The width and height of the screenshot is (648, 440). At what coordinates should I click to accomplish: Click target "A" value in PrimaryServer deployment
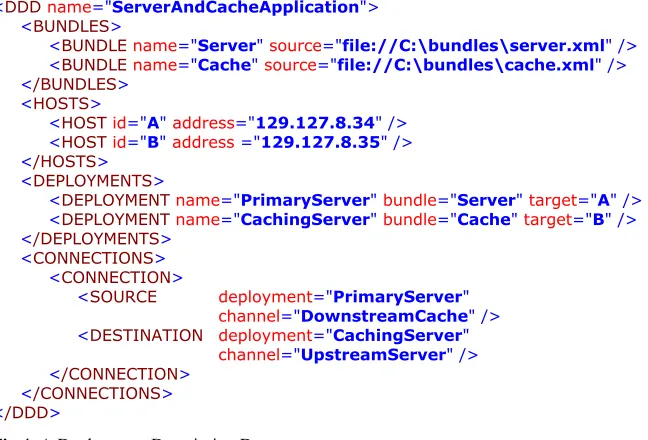click(x=603, y=200)
